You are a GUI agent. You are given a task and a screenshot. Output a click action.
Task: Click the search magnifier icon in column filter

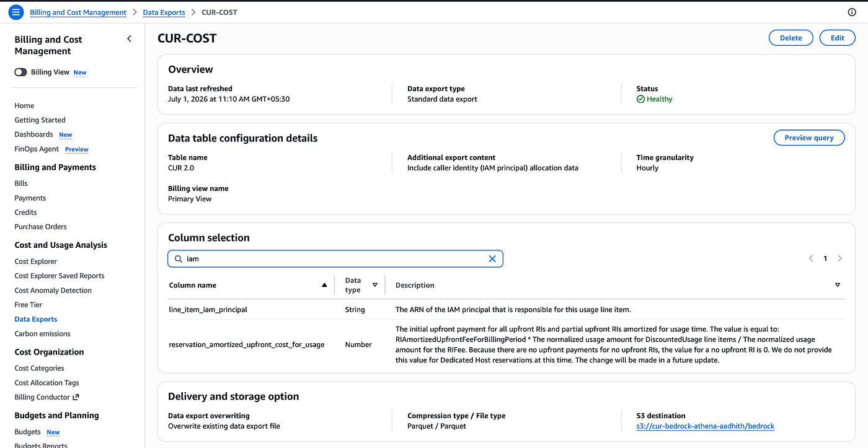178,258
